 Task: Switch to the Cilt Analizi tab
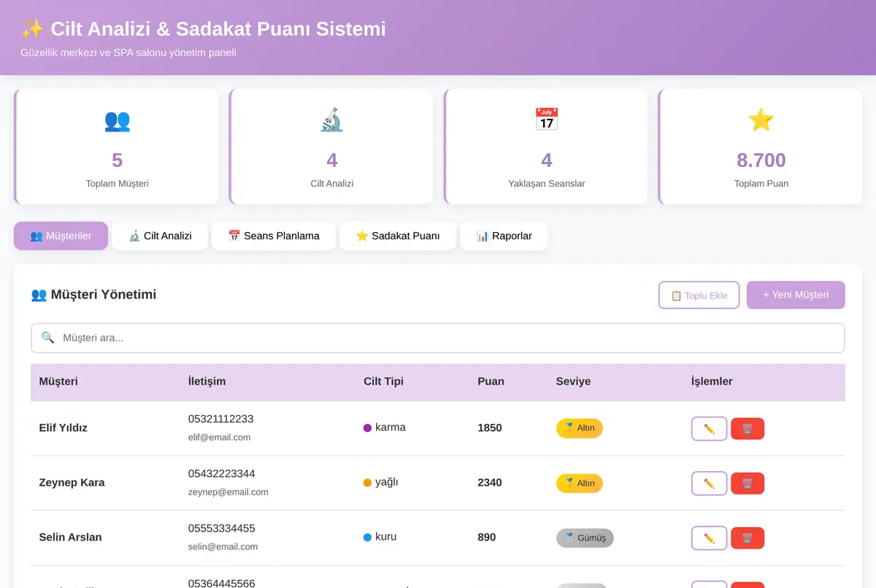160,236
